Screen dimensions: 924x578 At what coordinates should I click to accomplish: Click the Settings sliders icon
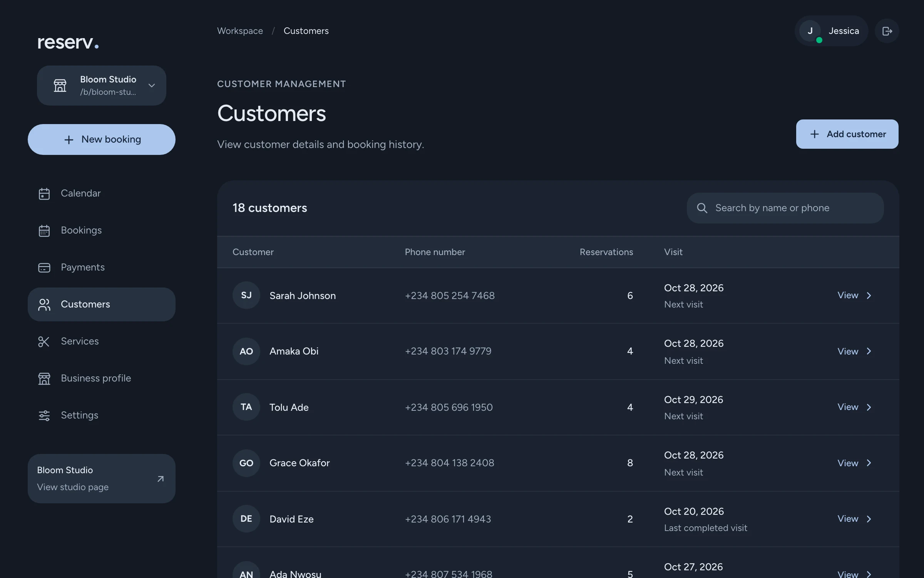pos(44,415)
